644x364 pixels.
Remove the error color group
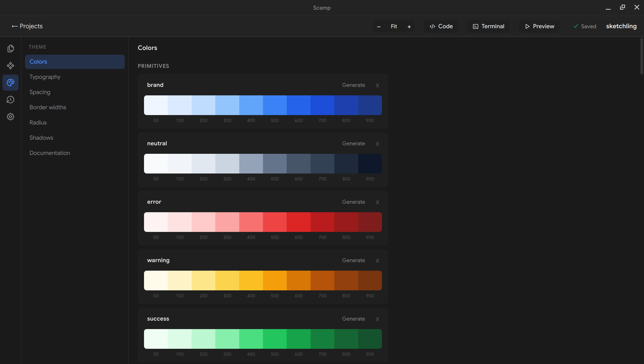coord(377,202)
